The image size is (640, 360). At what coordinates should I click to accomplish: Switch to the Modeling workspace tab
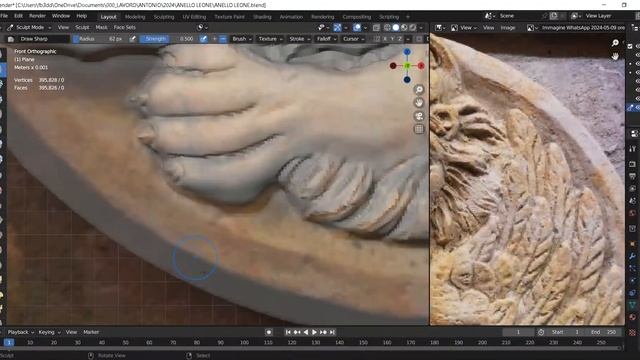[x=135, y=17]
